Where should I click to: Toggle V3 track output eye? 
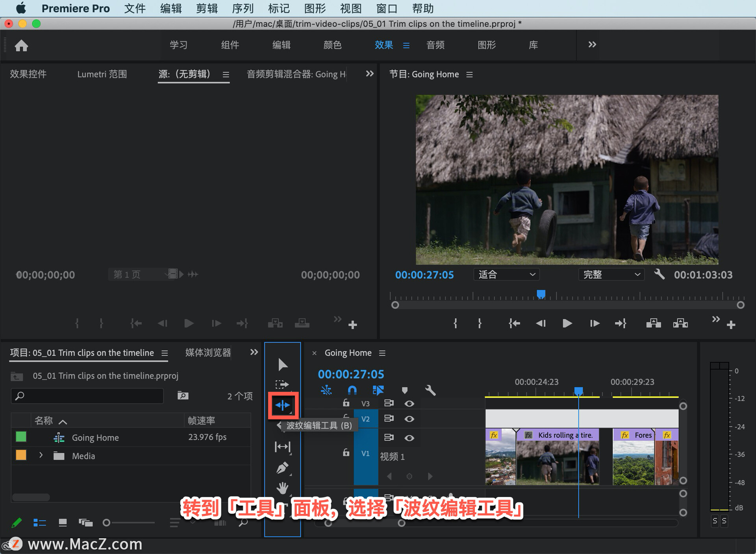pos(409,403)
